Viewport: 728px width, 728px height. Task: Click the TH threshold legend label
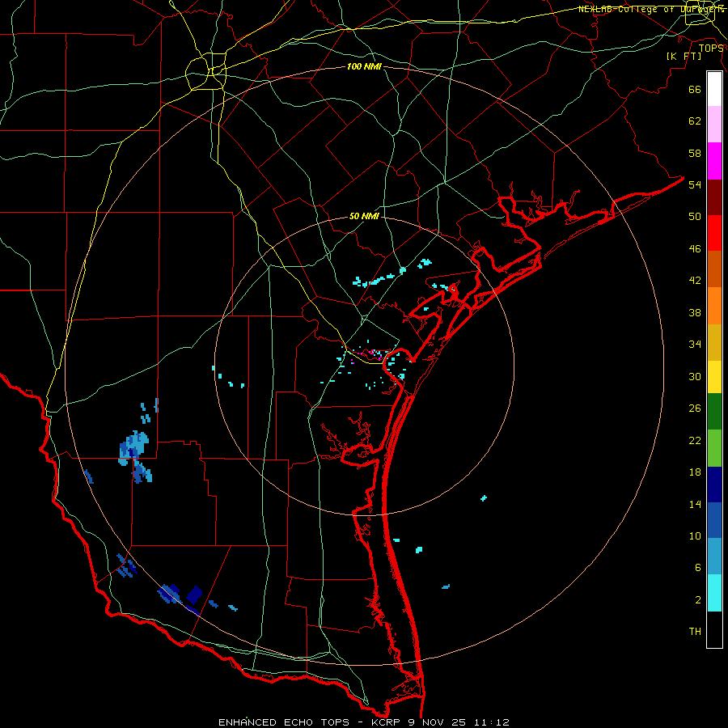tap(695, 632)
